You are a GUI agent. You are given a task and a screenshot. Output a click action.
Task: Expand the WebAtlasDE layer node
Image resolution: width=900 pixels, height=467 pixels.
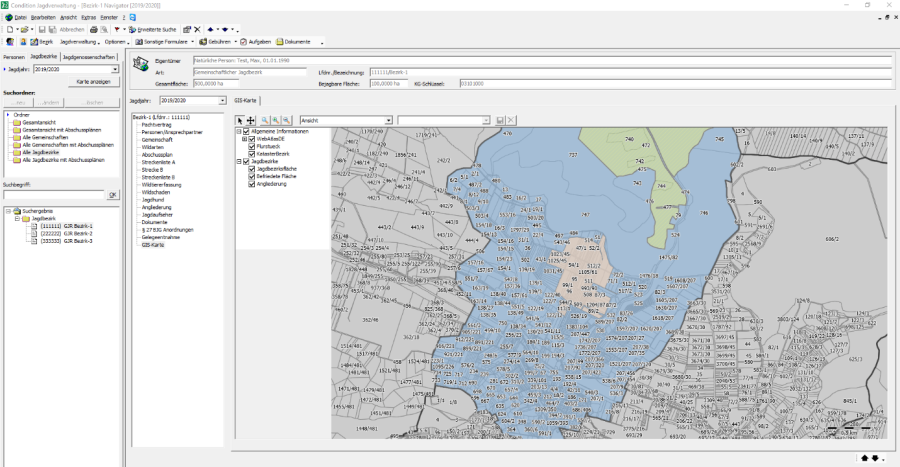click(x=246, y=139)
